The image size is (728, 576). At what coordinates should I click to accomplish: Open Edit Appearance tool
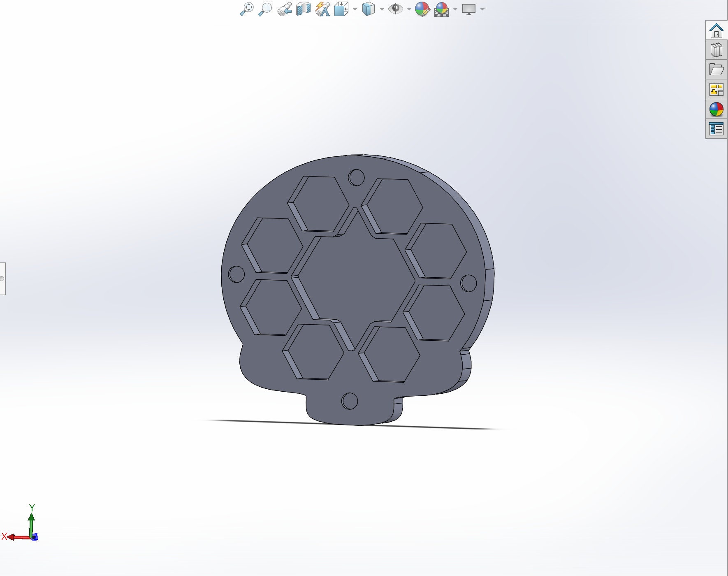[422, 9]
